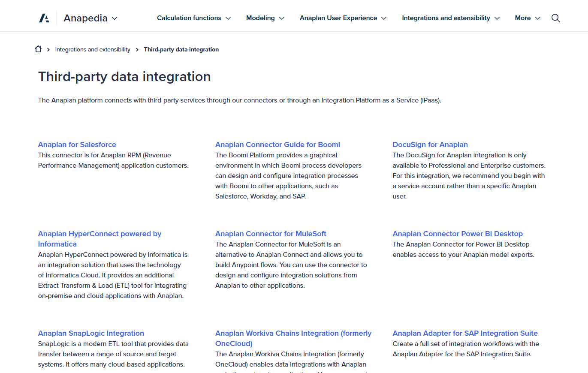Click the MuleSoft Anypoint flows description

tap(291, 265)
